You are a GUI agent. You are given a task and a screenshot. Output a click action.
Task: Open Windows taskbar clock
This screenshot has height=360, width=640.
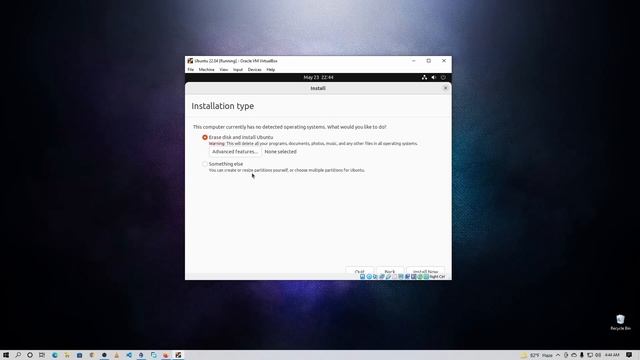click(x=612, y=355)
